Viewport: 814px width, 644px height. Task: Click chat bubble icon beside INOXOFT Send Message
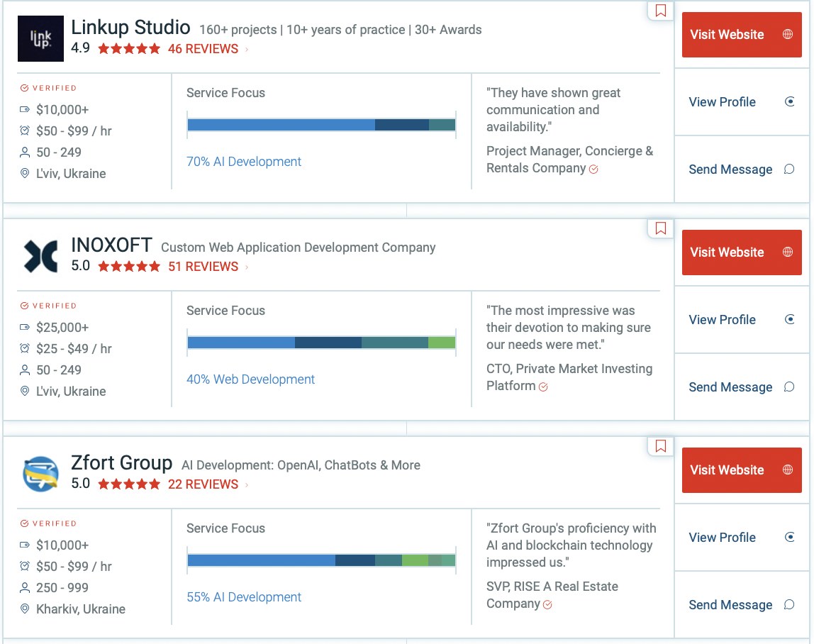(789, 387)
